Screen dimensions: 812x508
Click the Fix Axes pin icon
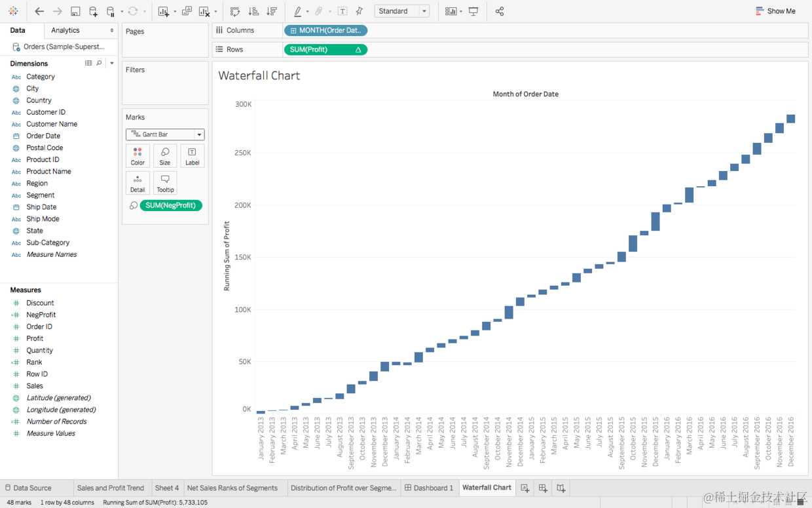click(359, 11)
